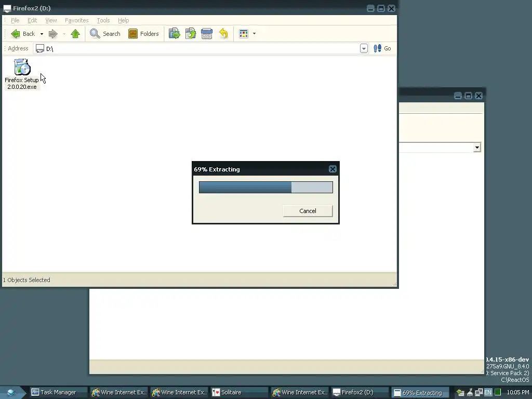
Task: Click the Firefox2 (D:) title bar icon
Action: tap(7, 8)
